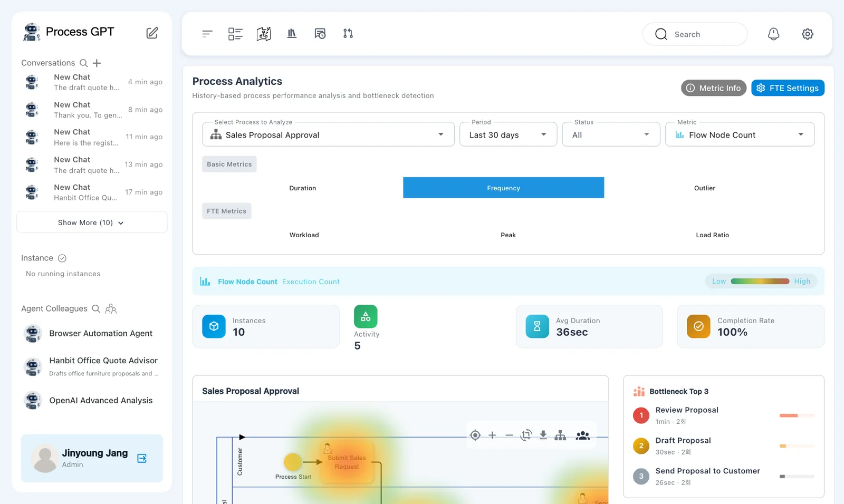
Task: Add a new conversation with plus icon
Action: [97, 63]
